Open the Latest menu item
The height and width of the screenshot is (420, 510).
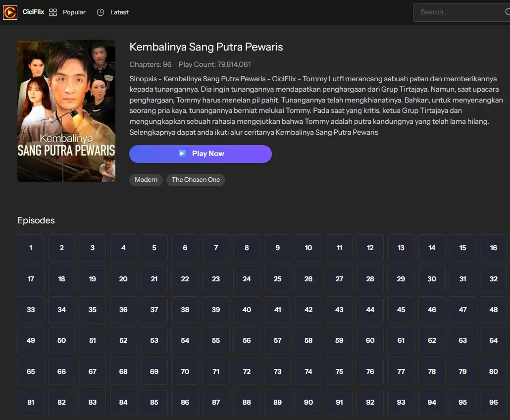pyautogui.click(x=119, y=12)
